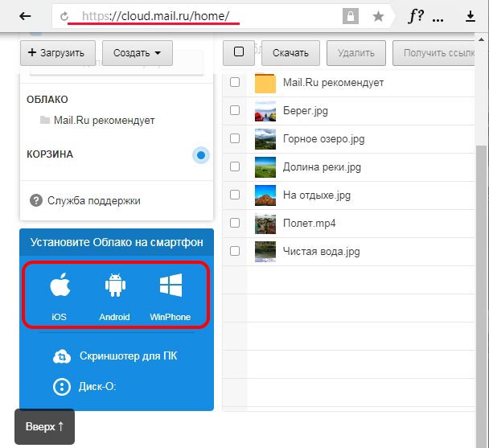Image resolution: width=489 pixels, height=448 pixels.
Task: Click the browser back arrow
Action: [x=25, y=16]
